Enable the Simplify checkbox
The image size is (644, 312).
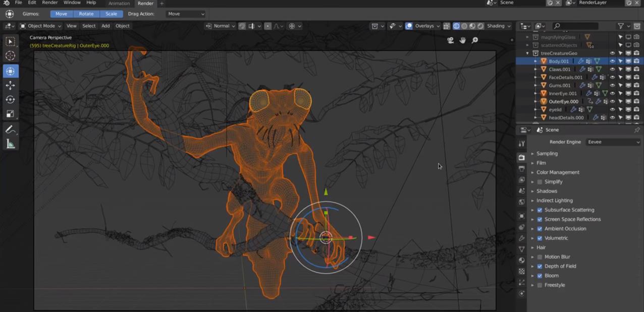(x=540, y=181)
